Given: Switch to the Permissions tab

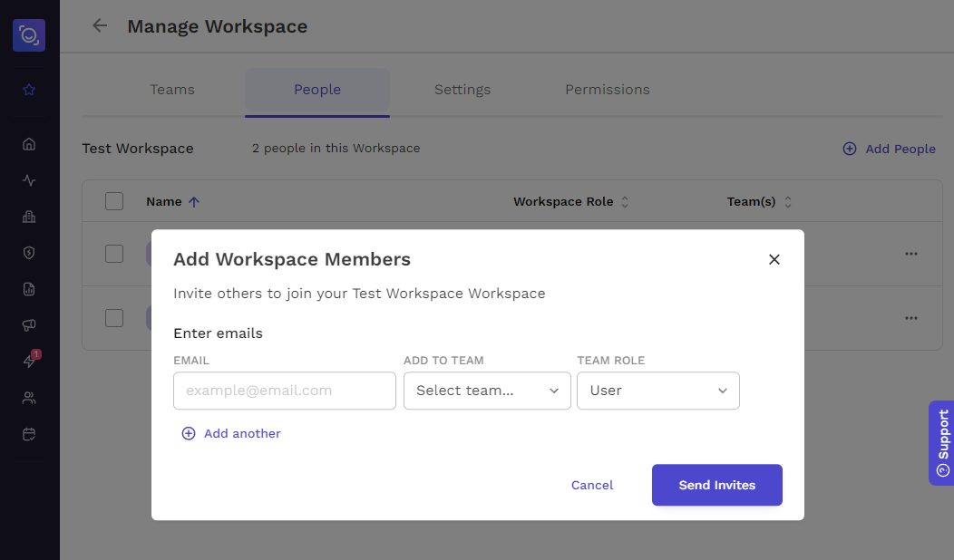Looking at the screenshot, I should (608, 90).
